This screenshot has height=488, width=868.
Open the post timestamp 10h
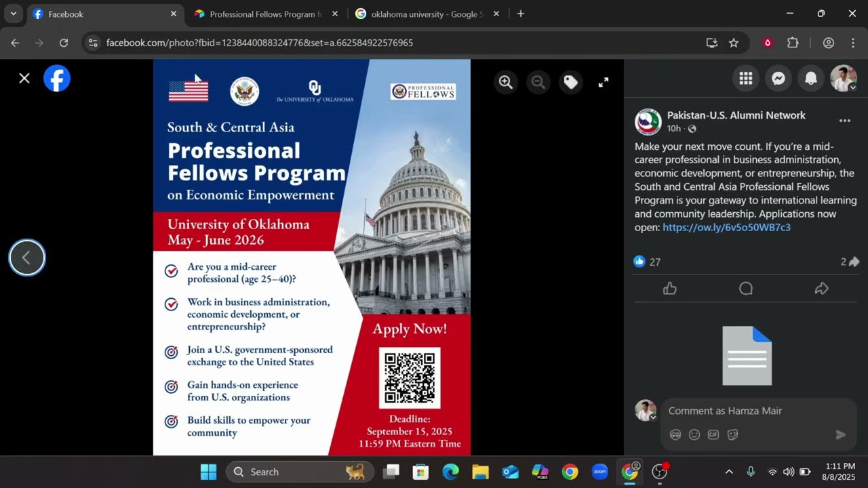click(673, 129)
